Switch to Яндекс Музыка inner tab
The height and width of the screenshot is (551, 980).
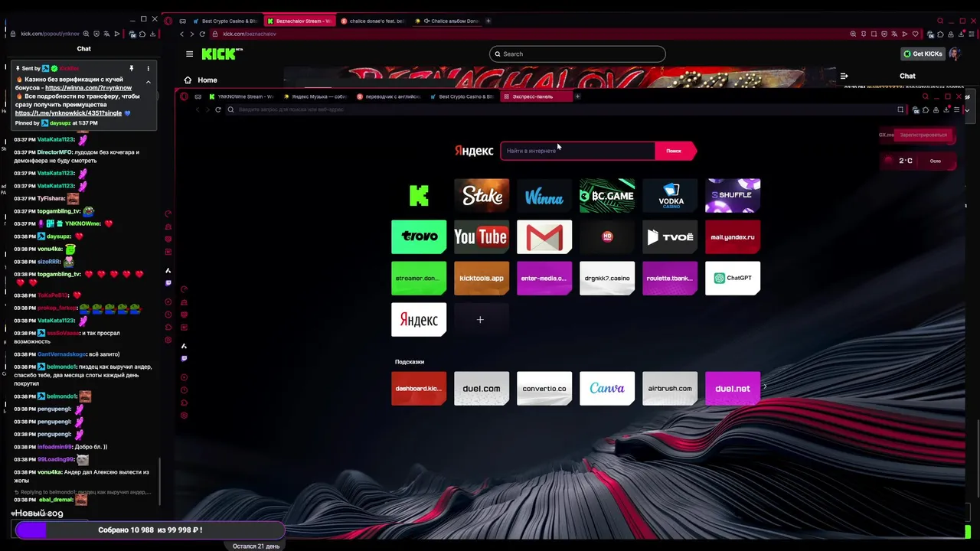[x=315, y=96]
